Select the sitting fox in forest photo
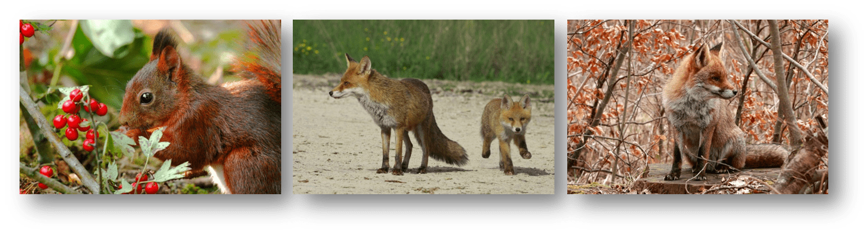 click(697, 107)
